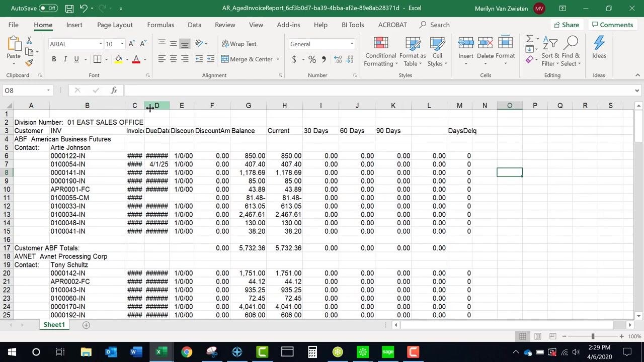This screenshot has width=644, height=362.
Task: Click the Increase Indent icon
Action: coord(210,59)
